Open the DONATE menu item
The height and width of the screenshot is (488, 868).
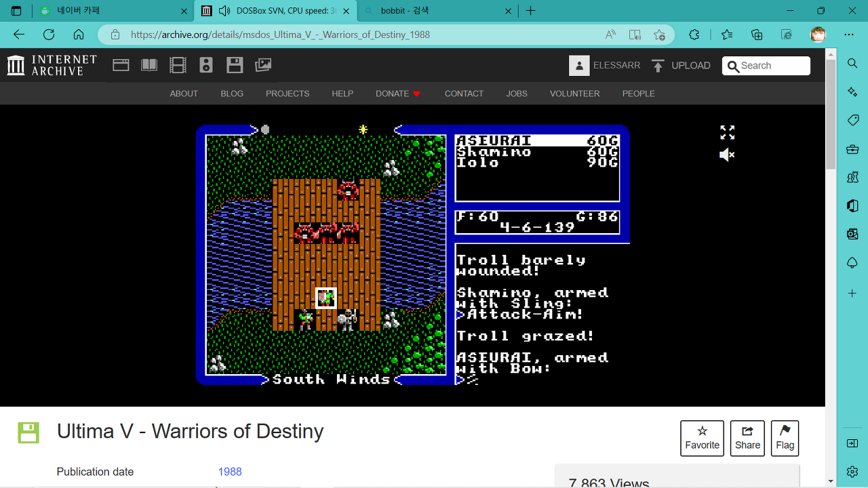[x=399, y=94]
